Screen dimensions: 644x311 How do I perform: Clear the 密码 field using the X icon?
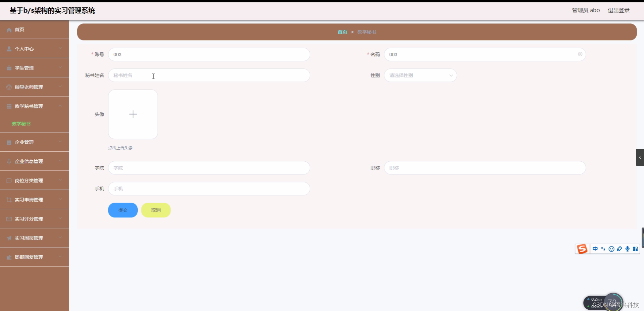[x=580, y=54]
